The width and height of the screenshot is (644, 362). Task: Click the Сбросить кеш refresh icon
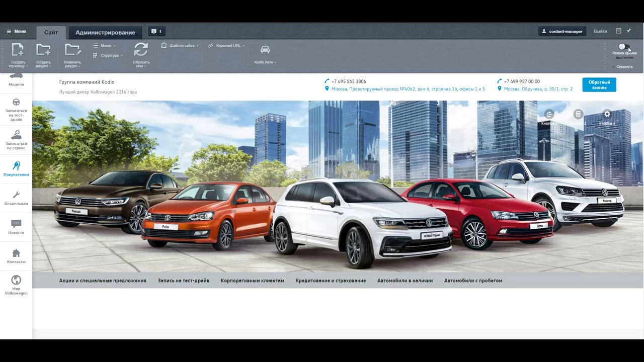tap(141, 50)
